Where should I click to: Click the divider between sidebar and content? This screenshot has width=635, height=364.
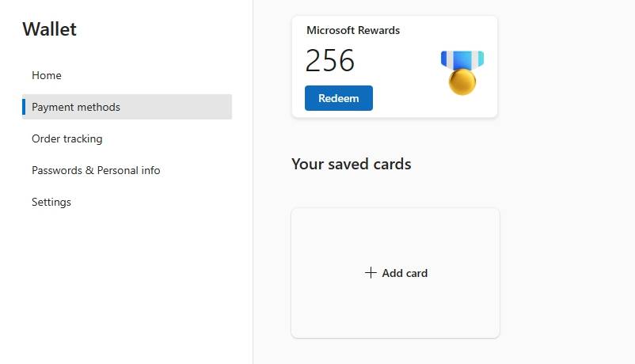click(x=253, y=237)
